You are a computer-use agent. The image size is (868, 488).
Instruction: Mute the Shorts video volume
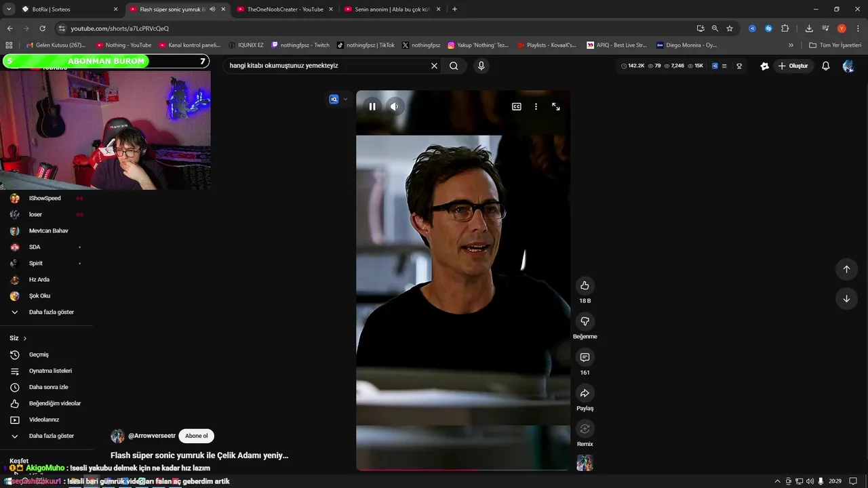click(394, 106)
